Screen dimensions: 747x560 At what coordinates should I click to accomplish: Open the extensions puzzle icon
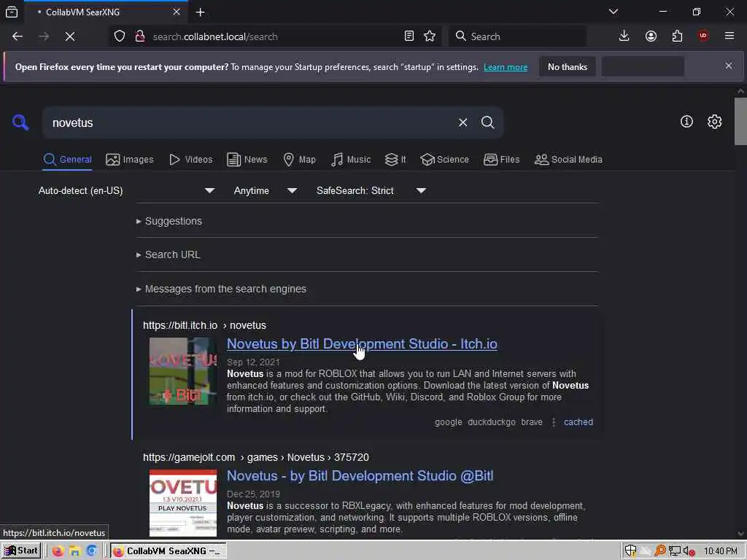pyautogui.click(x=677, y=36)
